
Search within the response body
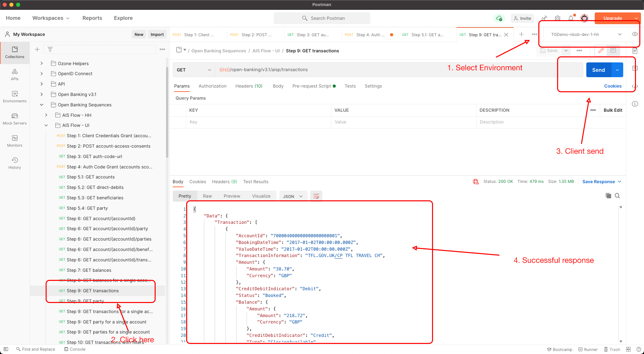point(618,196)
